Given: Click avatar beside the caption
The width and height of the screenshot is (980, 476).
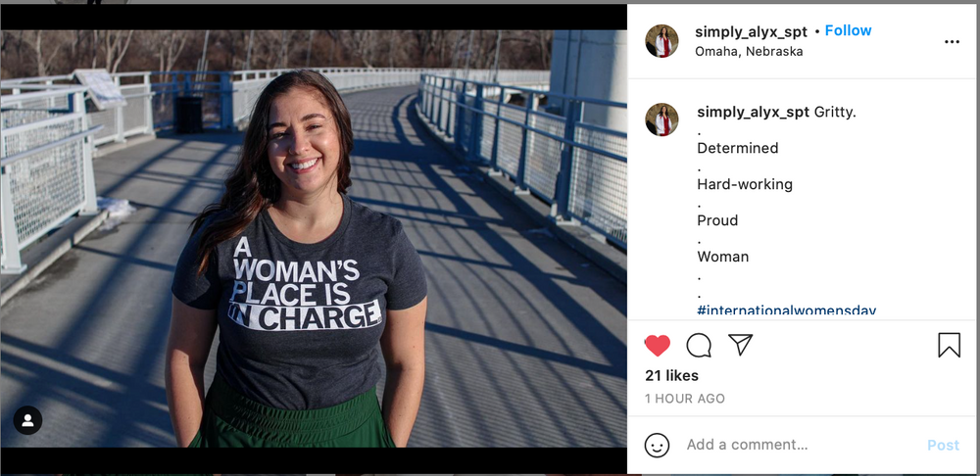Looking at the screenshot, I should (661, 119).
